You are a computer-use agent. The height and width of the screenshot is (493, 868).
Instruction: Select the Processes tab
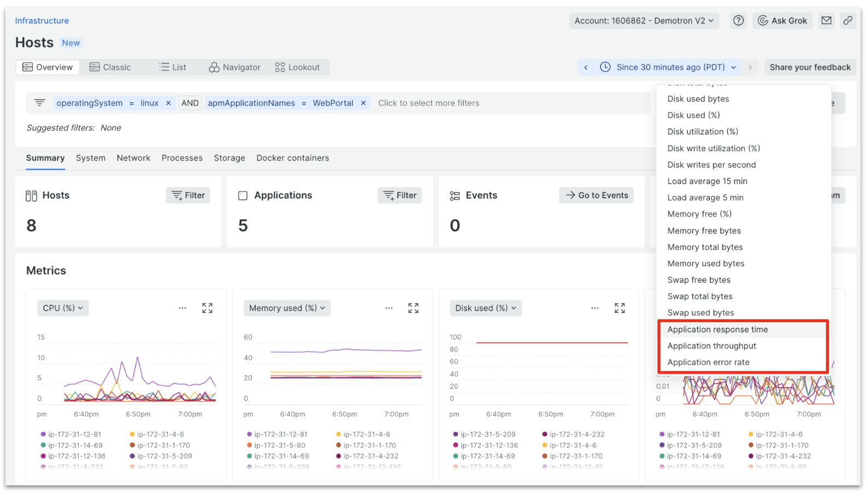(182, 158)
